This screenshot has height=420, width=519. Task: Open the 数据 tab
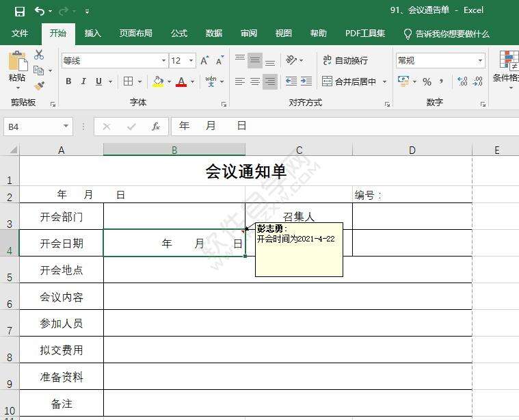click(x=214, y=34)
